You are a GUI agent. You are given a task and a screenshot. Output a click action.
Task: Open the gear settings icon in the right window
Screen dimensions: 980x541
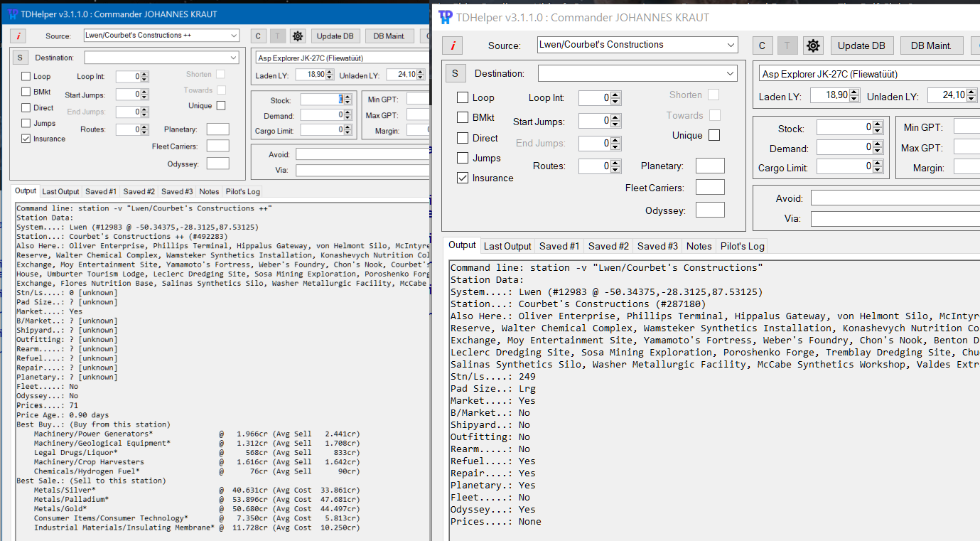[x=814, y=45]
